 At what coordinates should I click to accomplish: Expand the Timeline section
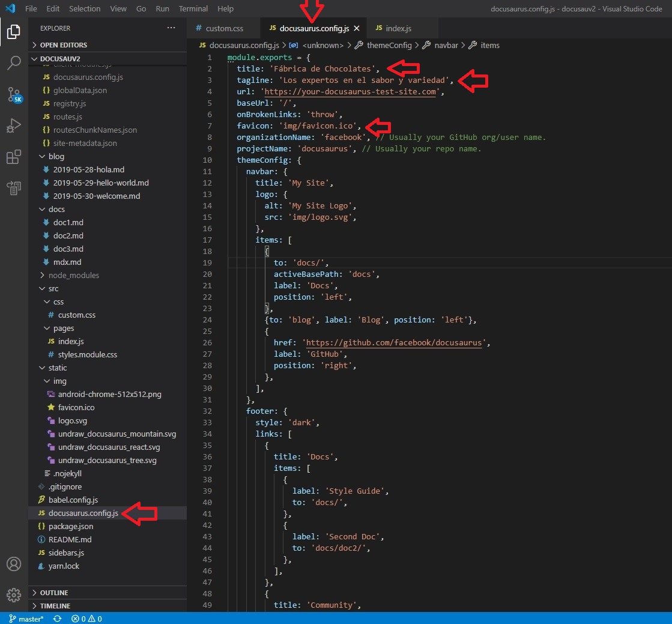click(x=107, y=606)
